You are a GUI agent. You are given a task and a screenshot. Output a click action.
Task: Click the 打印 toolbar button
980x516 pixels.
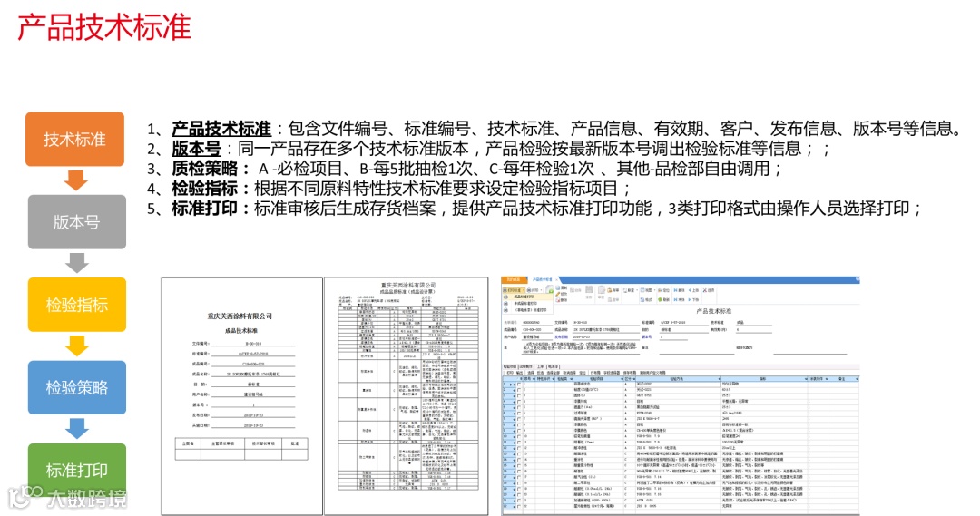pyautogui.click(x=534, y=290)
